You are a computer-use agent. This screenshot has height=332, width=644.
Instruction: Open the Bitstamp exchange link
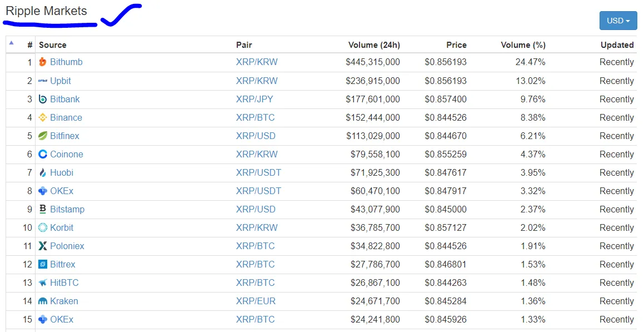(x=67, y=209)
